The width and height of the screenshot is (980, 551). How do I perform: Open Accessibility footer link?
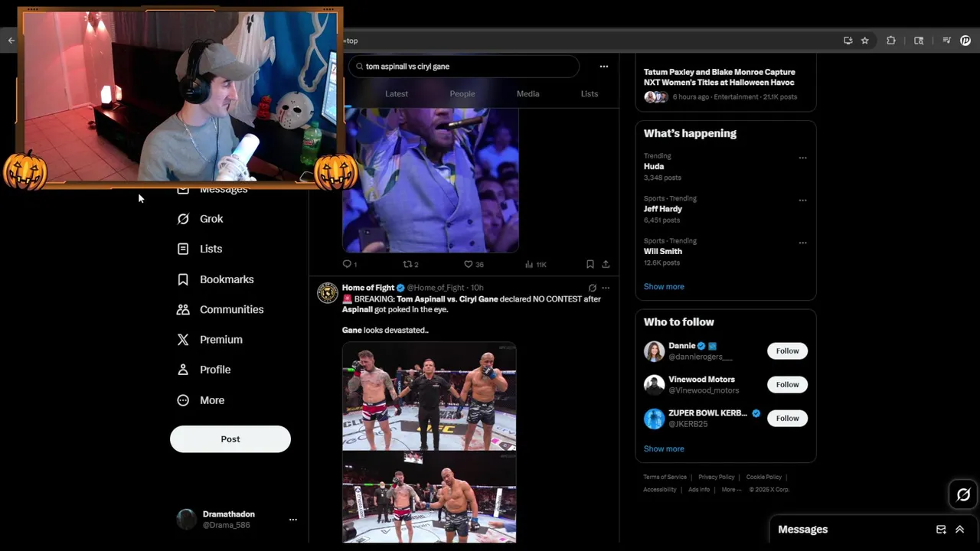pyautogui.click(x=660, y=490)
